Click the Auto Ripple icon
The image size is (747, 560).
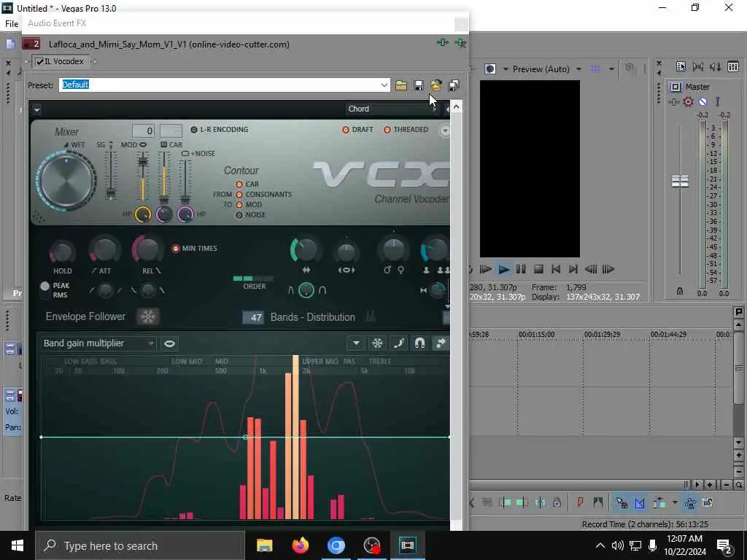(x=659, y=502)
